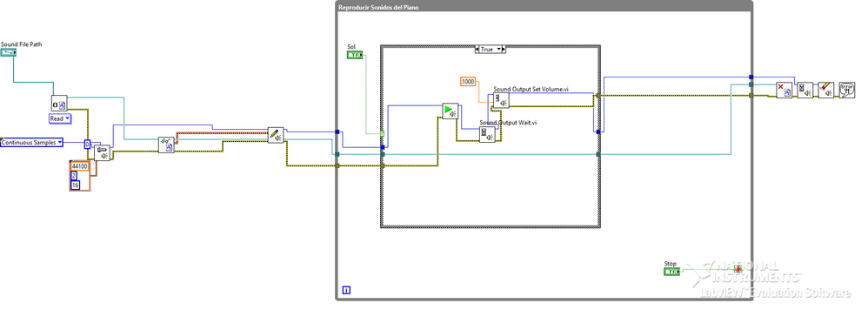Image resolution: width=868 pixels, height=330 pixels.
Task: Click the Sound Output Wait node after loop
Action: click(x=805, y=90)
